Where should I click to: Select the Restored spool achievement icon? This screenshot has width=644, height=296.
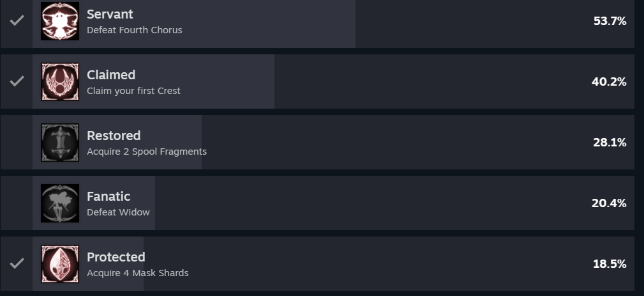[x=60, y=142]
